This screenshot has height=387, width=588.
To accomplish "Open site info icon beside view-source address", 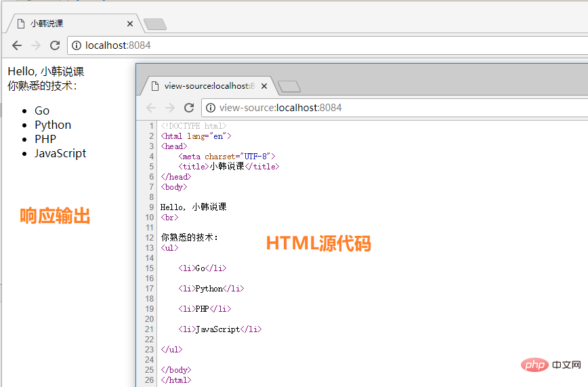I will (x=211, y=108).
